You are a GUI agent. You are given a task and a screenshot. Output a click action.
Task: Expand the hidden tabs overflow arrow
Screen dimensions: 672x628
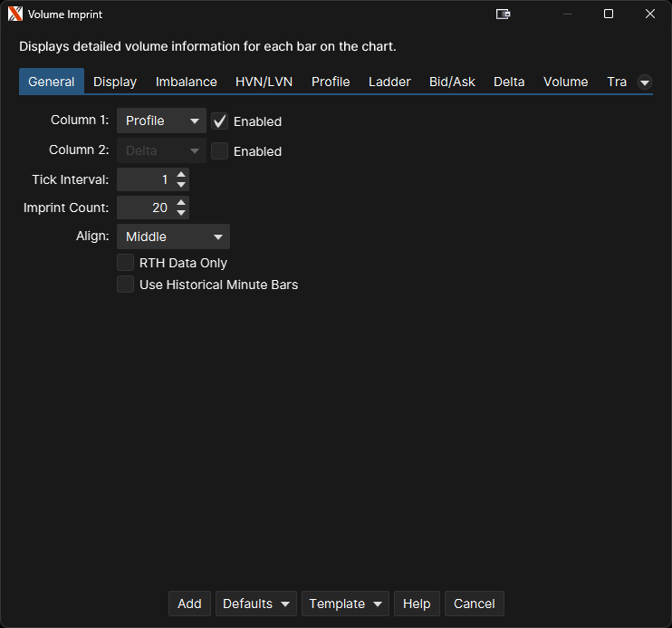(x=645, y=82)
